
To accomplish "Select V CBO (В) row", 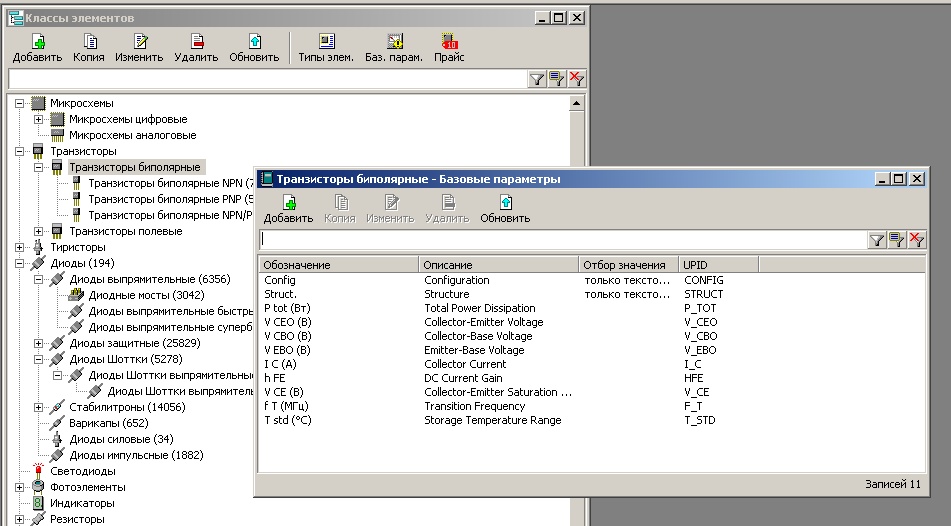I will 591,336.
